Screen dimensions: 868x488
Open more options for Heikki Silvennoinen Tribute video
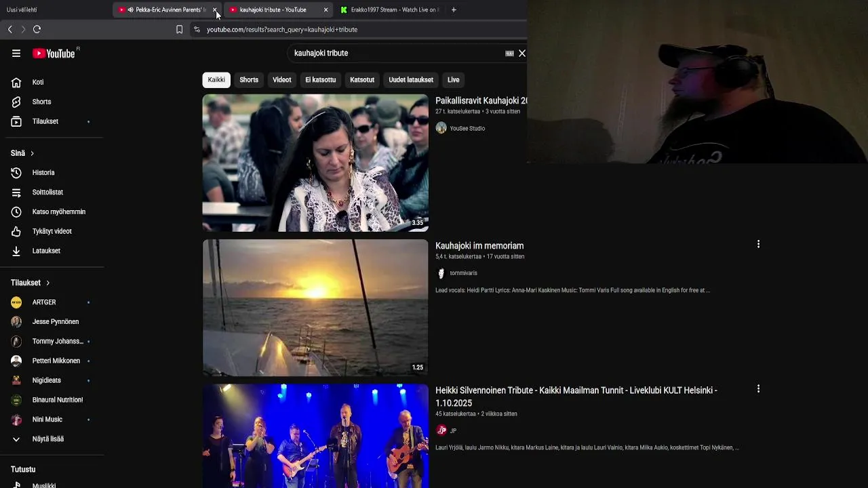click(758, 389)
